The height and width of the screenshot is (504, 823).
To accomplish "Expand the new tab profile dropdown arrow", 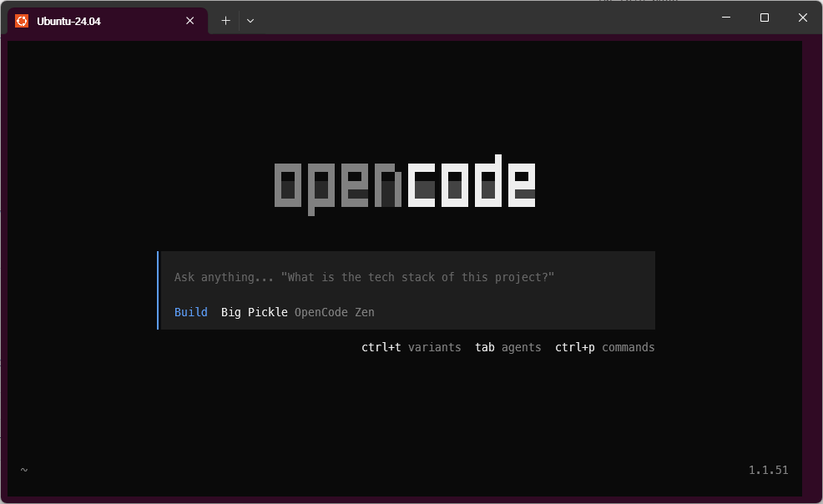I will pyautogui.click(x=250, y=21).
